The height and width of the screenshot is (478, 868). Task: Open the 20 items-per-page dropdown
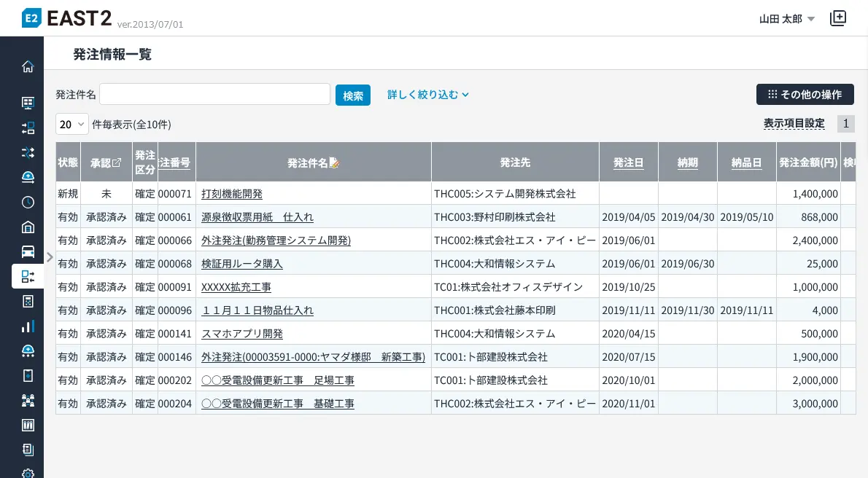[x=71, y=125]
